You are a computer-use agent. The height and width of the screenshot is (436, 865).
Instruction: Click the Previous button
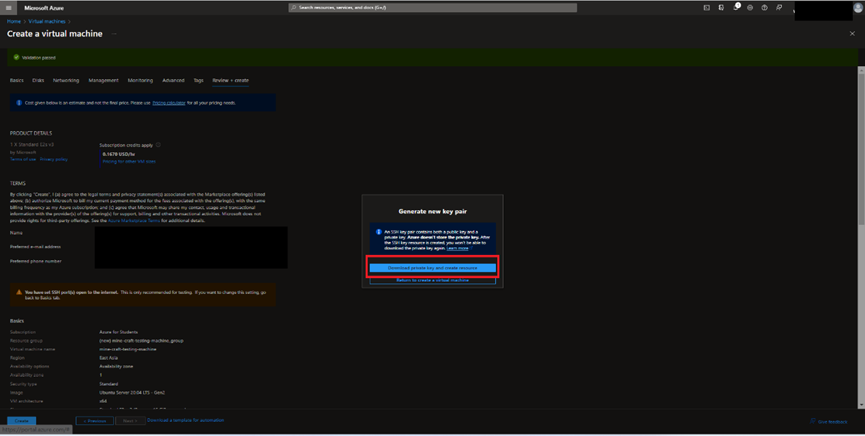95,421
